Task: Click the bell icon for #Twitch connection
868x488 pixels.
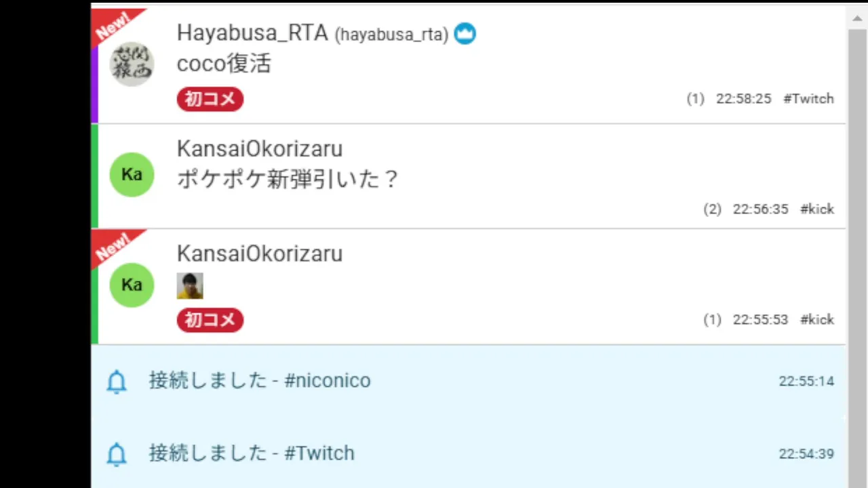Action: tap(117, 453)
